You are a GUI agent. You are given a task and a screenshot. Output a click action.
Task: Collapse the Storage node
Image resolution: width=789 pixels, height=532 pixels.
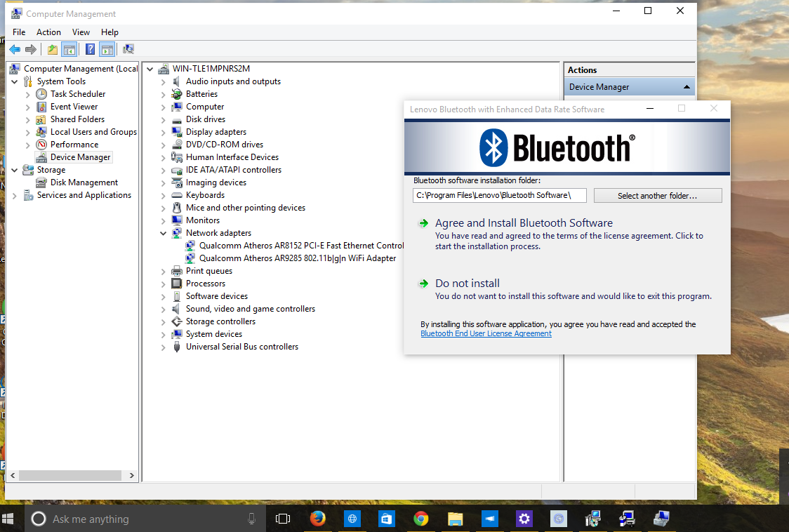click(x=15, y=170)
